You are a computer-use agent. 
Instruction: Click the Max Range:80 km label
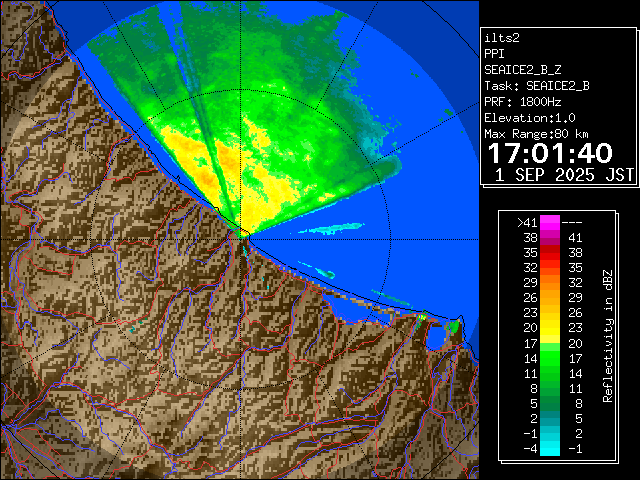(536, 133)
